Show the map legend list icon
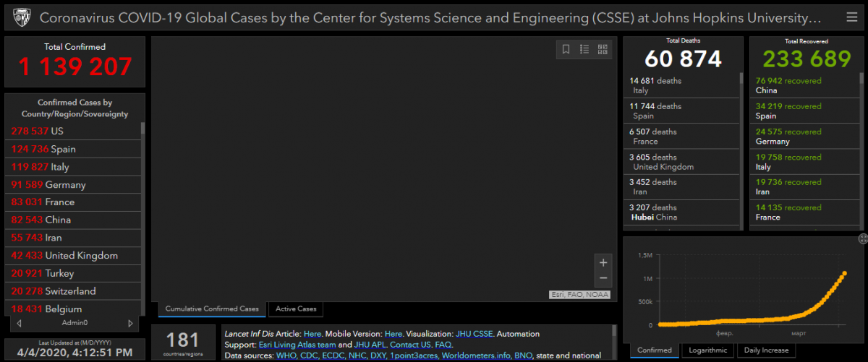This screenshot has height=362, width=868. tap(584, 49)
